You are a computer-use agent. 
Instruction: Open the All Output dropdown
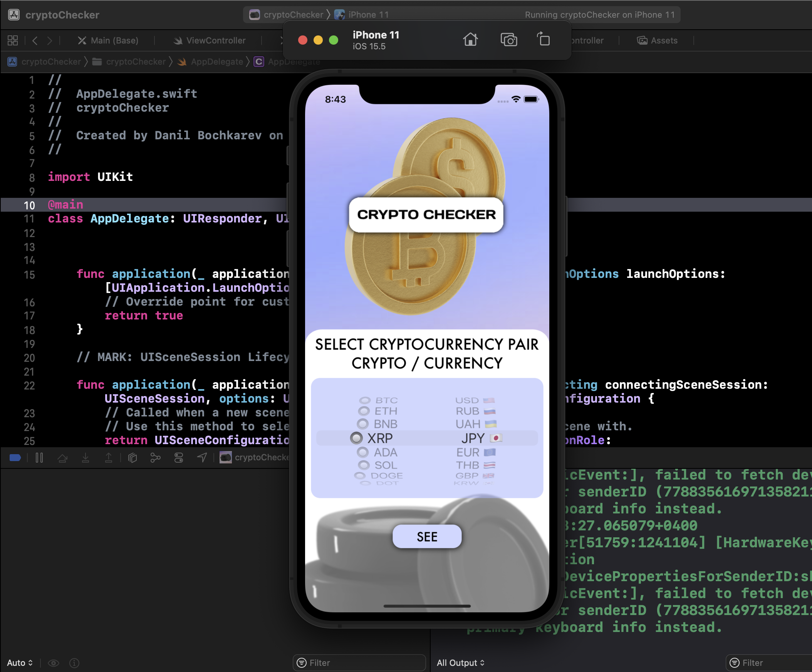[461, 663]
